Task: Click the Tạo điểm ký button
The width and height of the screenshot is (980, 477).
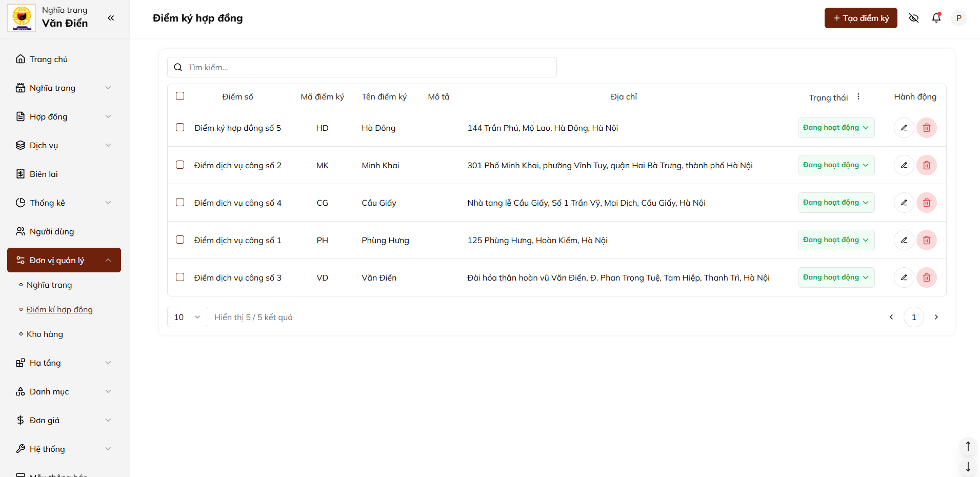Action: tap(861, 18)
